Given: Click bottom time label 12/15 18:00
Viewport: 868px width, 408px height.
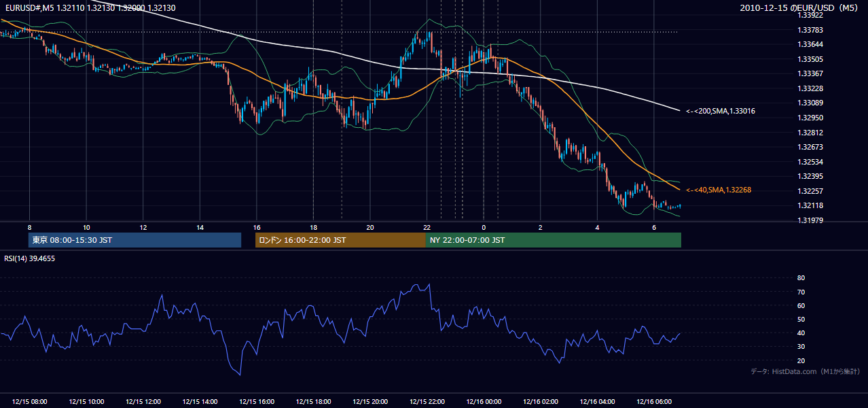Looking at the screenshot, I should click(313, 402).
